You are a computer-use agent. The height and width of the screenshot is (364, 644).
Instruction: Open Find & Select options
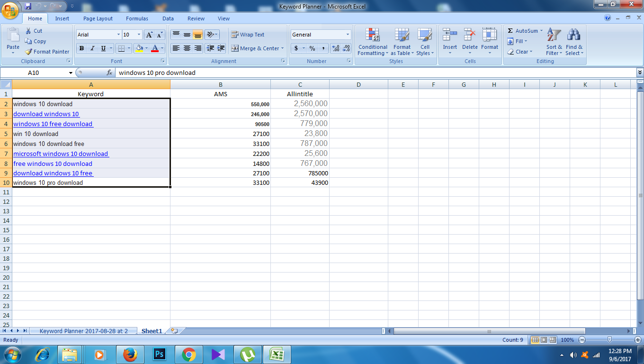(x=574, y=42)
